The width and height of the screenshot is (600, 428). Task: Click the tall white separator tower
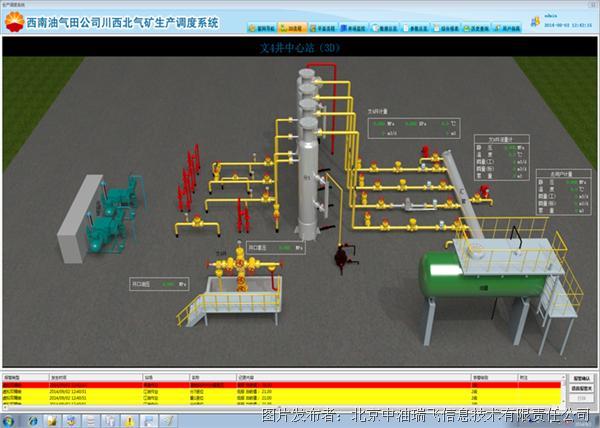312,170
